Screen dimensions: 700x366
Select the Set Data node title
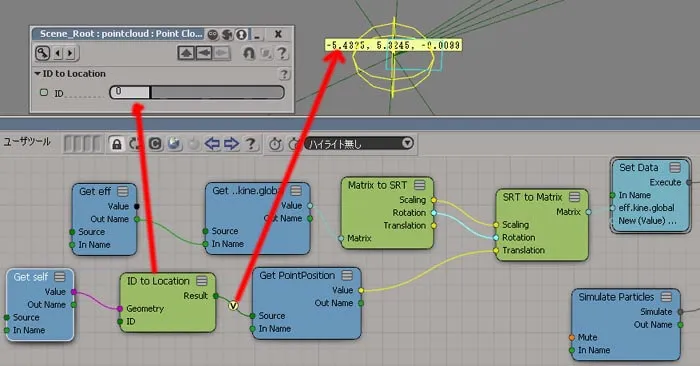coord(638,167)
